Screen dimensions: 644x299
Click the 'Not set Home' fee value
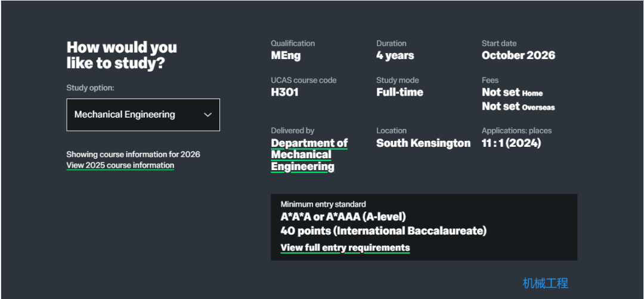[x=512, y=93]
